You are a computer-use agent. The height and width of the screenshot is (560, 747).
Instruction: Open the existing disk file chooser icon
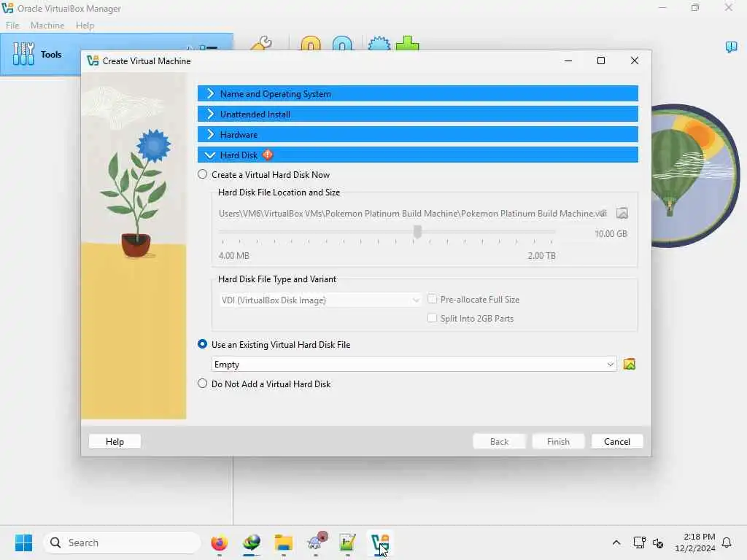click(x=630, y=365)
